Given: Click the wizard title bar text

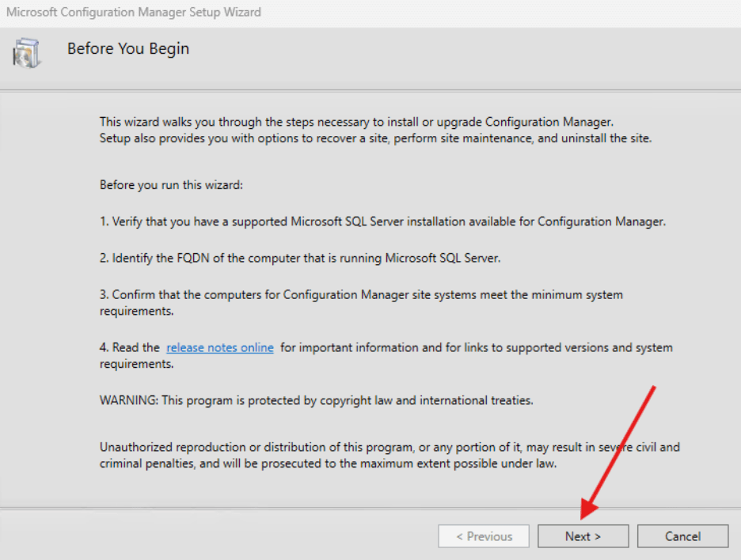Looking at the screenshot, I should [x=133, y=12].
